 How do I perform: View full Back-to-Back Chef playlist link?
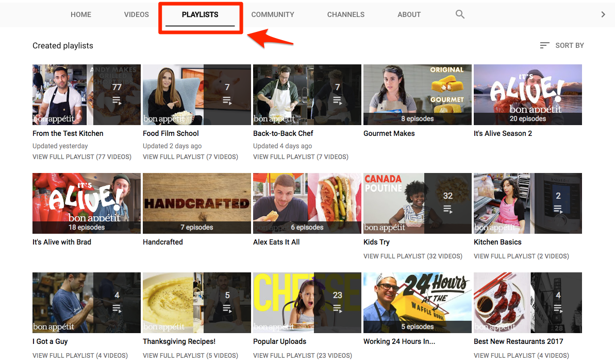(301, 157)
